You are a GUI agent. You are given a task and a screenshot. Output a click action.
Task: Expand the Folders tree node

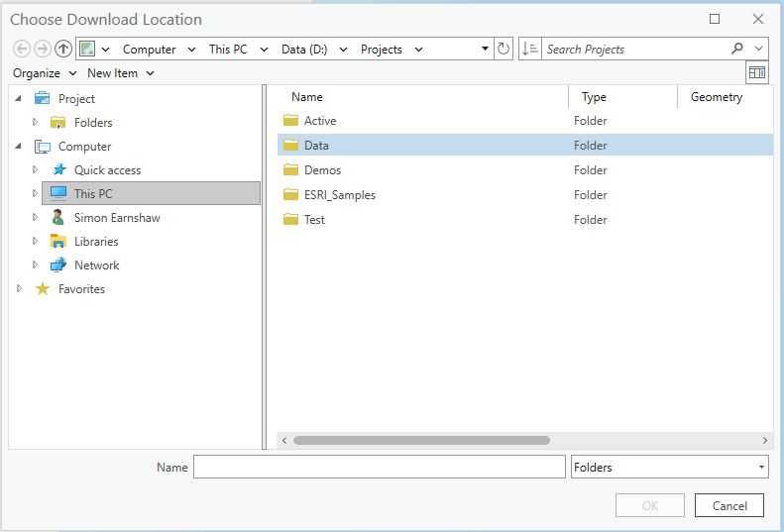tap(35, 122)
